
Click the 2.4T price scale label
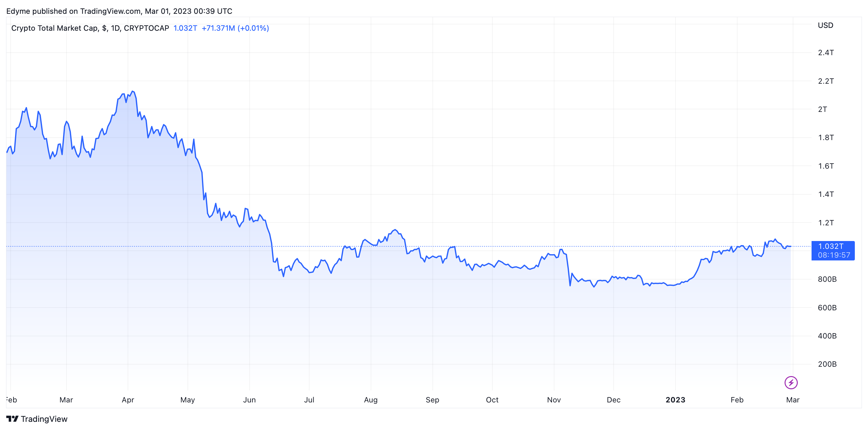tap(826, 53)
